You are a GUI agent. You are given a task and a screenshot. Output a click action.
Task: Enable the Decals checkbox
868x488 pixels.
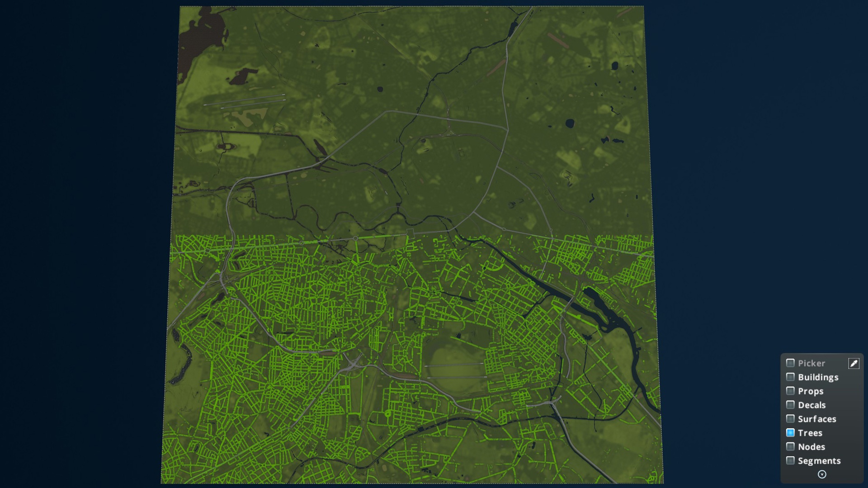(x=791, y=405)
